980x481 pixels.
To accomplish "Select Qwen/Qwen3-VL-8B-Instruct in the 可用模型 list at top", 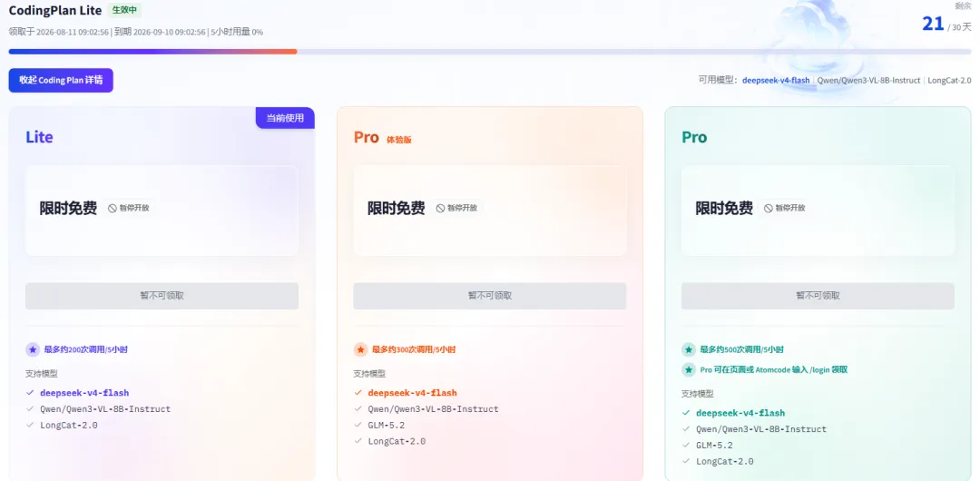I will [868, 80].
